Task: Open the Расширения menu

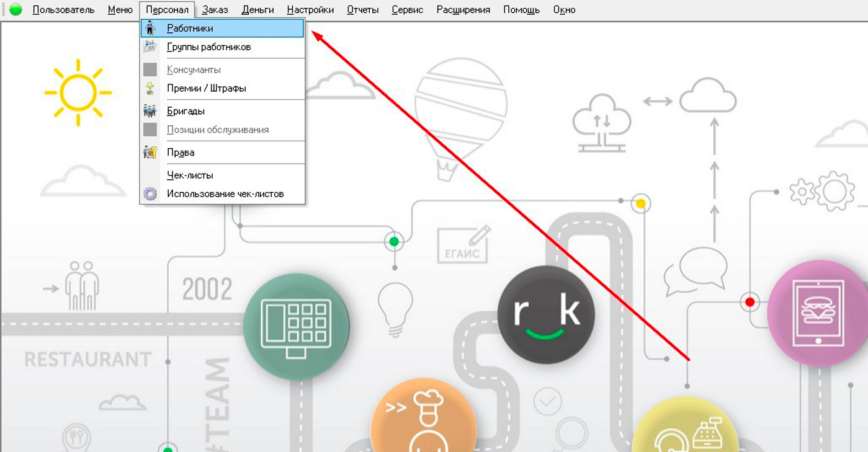Action: pos(463,9)
